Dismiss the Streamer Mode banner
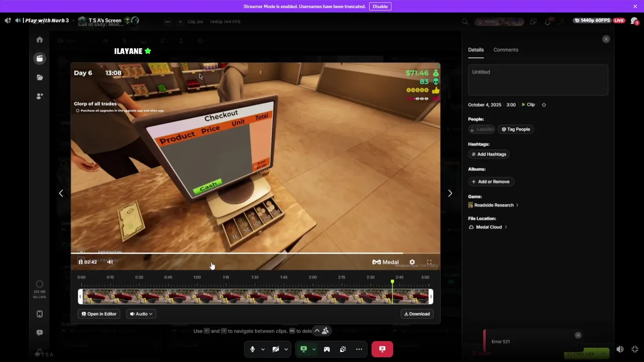644x362 pixels. [x=635, y=7]
